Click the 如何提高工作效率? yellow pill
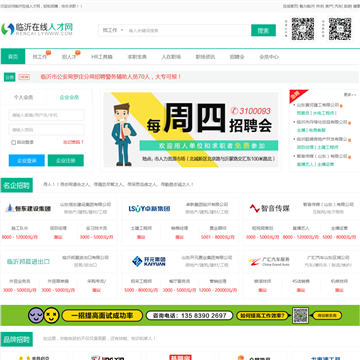Screen dimensions: 360x360 tap(263, 315)
